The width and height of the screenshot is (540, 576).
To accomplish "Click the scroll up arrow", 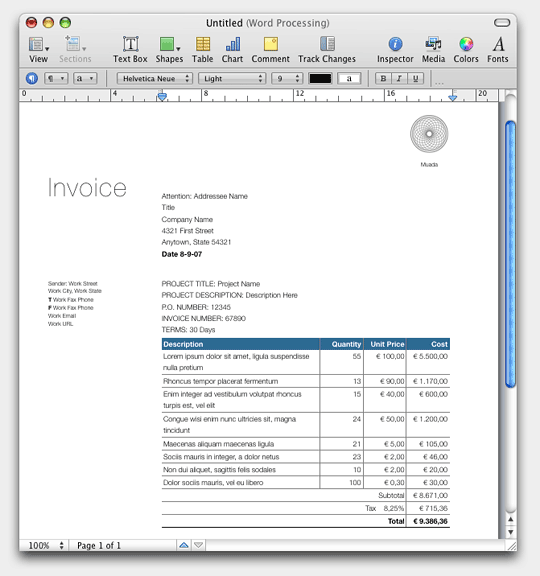I will 511,519.
